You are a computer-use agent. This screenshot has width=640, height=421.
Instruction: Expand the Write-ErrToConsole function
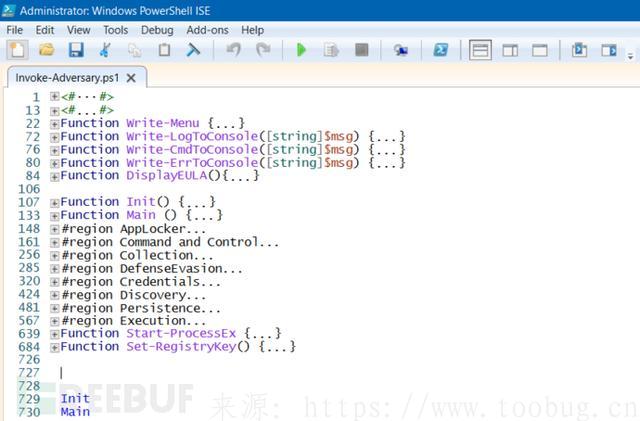pyautogui.click(x=55, y=163)
